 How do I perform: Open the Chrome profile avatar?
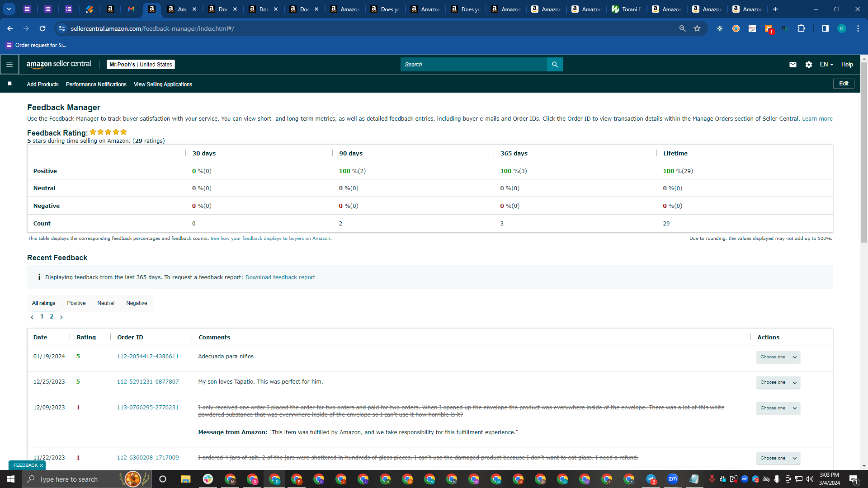[x=841, y=28]
